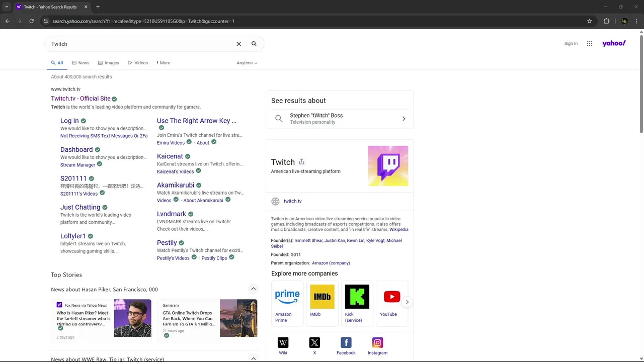
Task: Open browser extensions puzzle icon
Action: [x=606, y=21]
